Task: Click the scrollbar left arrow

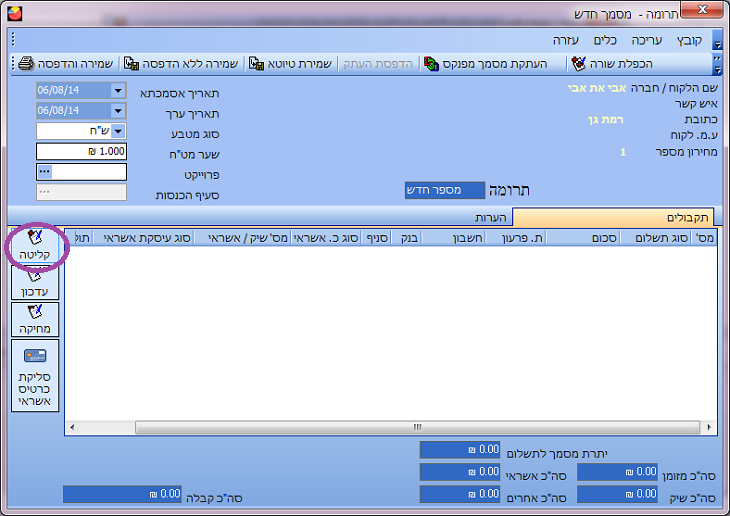Action: coord(72,427)
